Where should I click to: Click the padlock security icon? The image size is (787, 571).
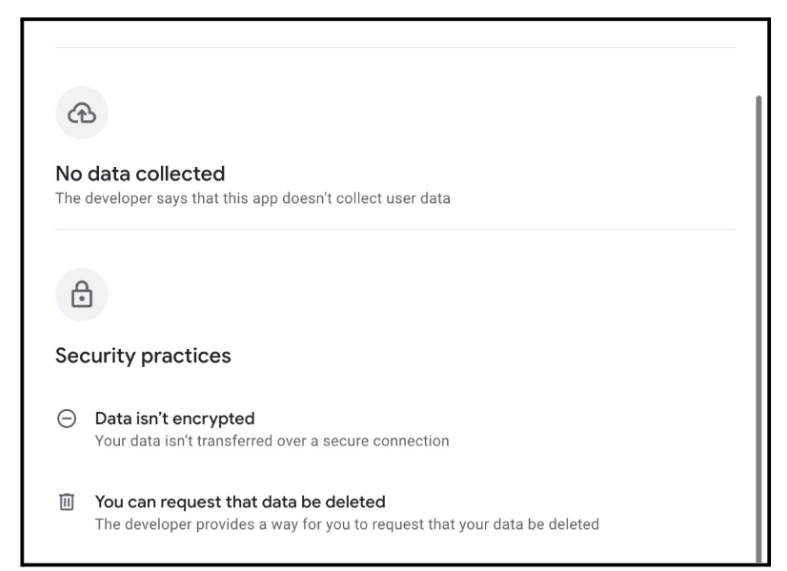tap(81, 296)
